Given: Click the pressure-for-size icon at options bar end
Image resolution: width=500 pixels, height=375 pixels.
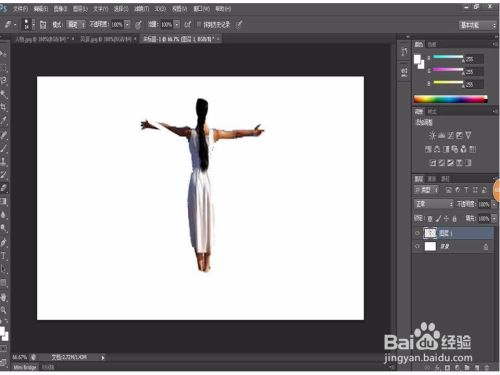Looking at the screenshot, I should 239,24.
